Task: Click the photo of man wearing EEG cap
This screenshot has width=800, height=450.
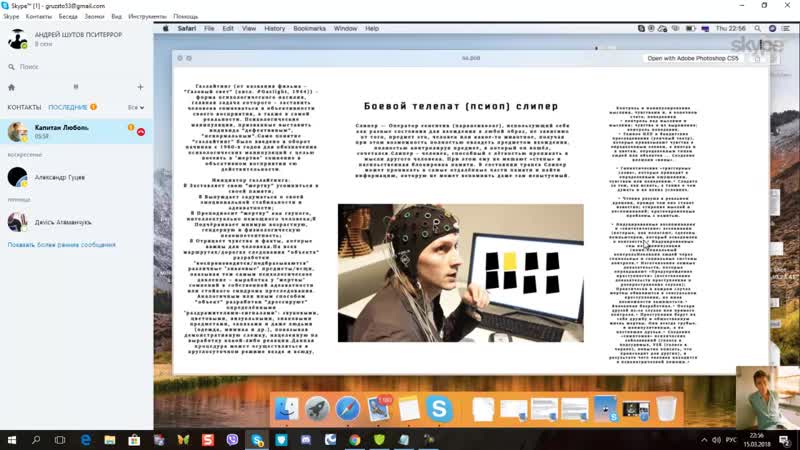Action: [461, 273]
